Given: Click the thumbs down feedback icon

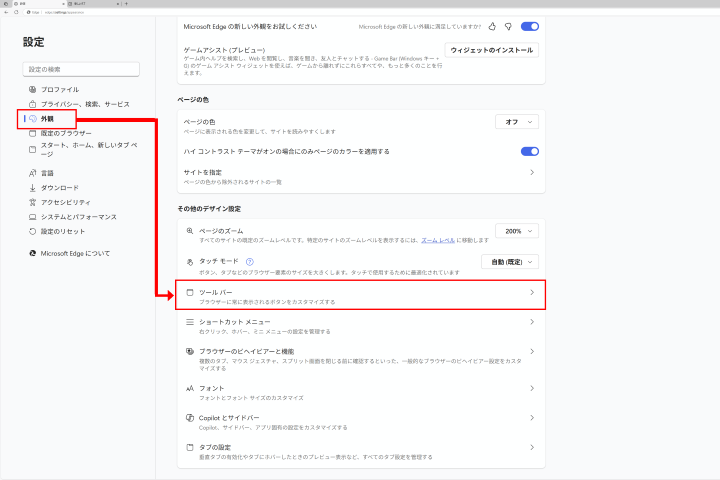Looking at the screenshot, I should pyautogui.click(x=508, y=27).
